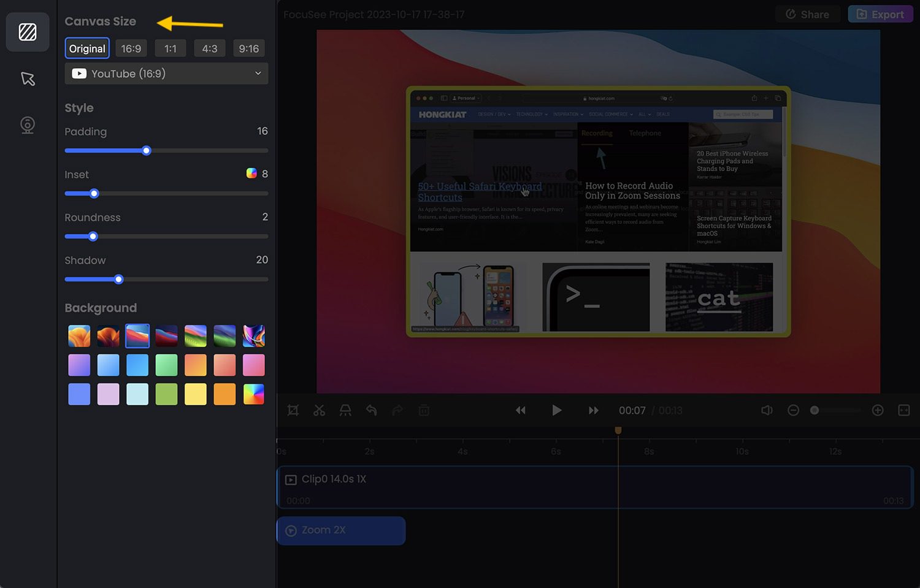This screenshot has height=588, width=920.
Task: Adjust the Roundness slider handle
Action: point(93,237)
